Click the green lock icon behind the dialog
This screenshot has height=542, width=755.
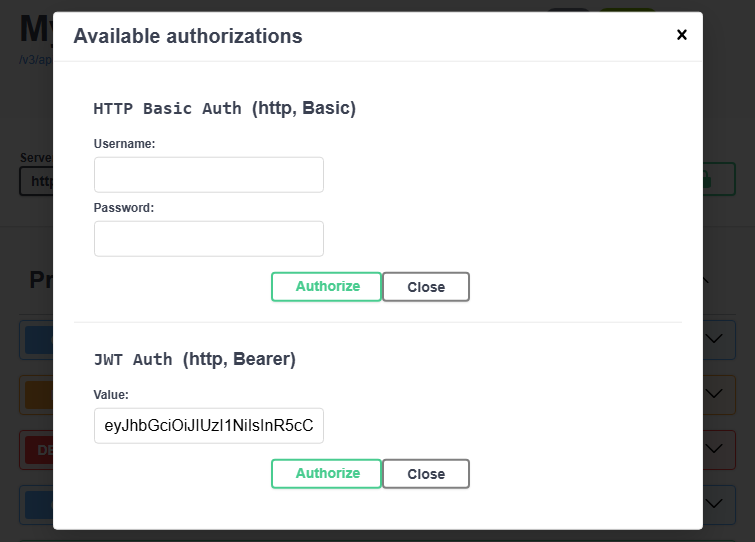(x=706, y=180)
